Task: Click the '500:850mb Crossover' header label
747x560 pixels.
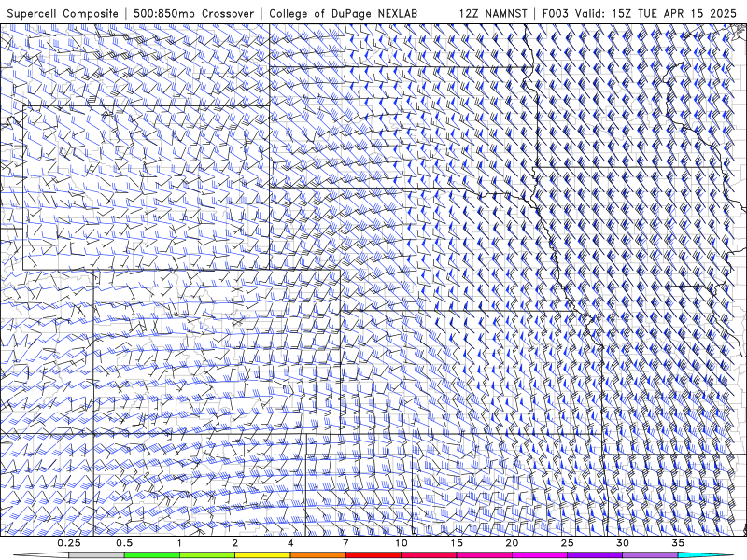Action: (x=194, y=13)
